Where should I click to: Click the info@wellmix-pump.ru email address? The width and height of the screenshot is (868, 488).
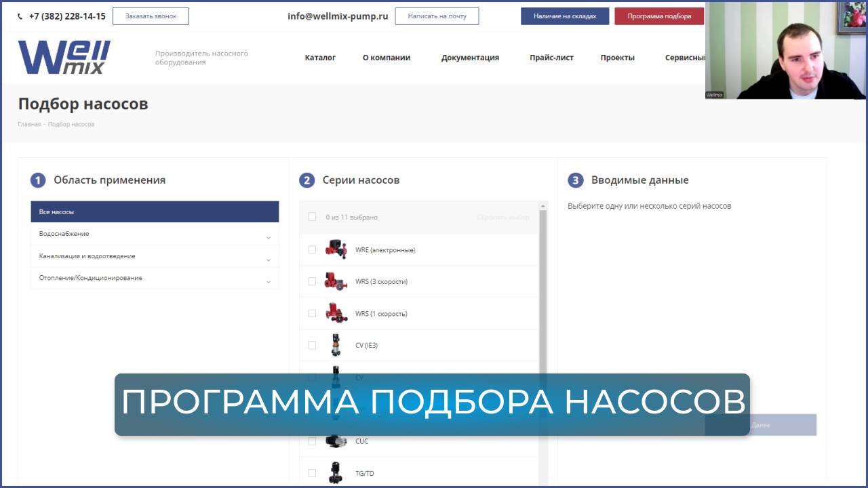[x=338, y=16]
